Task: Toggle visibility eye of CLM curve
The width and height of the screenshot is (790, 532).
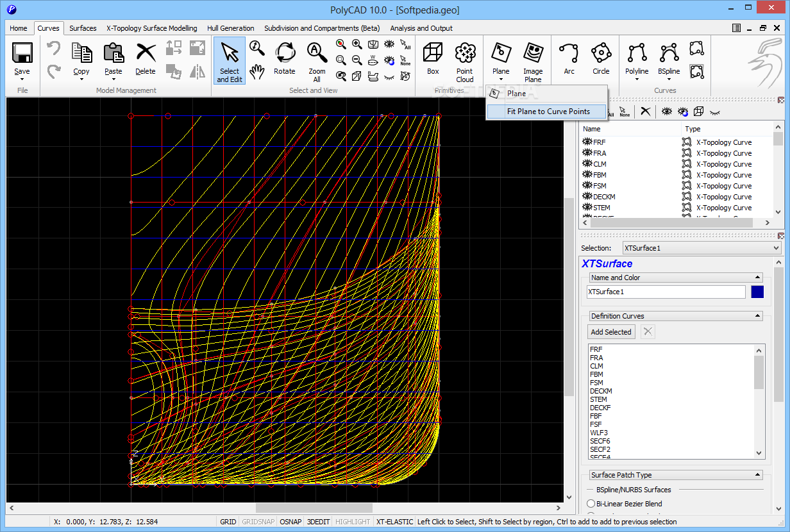Action: click(587, 164)
